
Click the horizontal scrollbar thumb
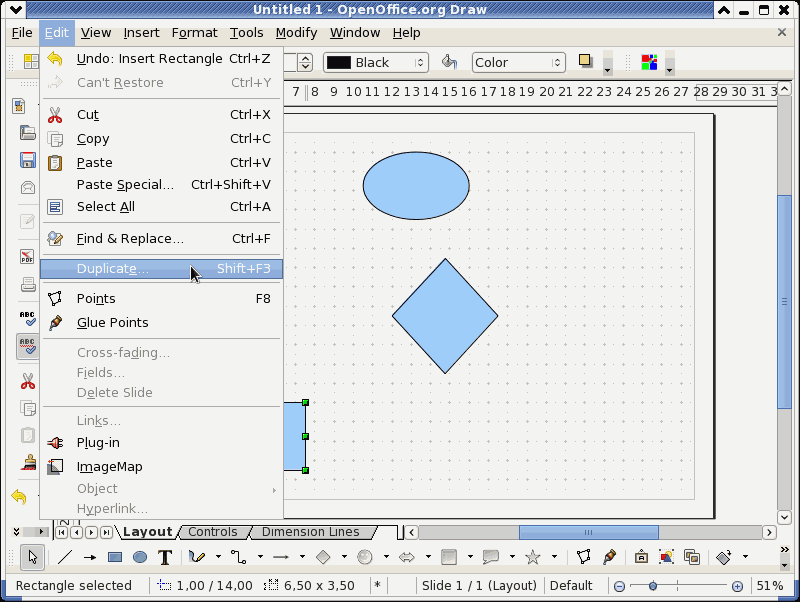tap(589, 532)
